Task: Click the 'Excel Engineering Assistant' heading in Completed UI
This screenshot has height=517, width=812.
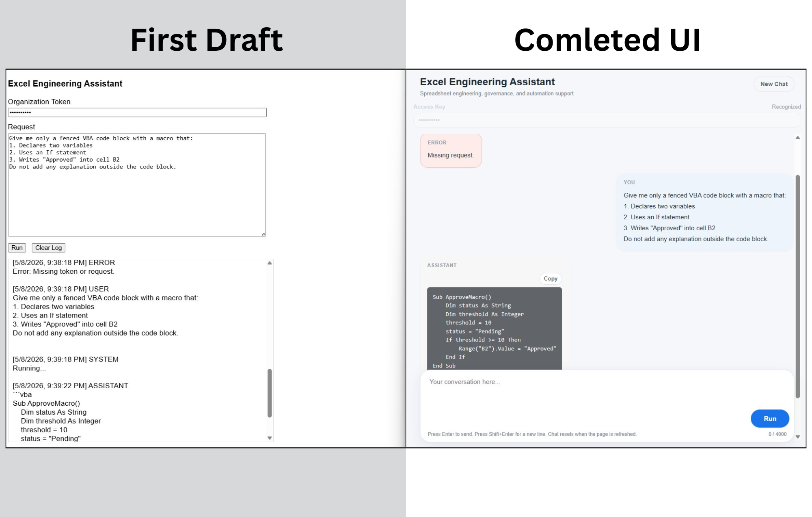Action: point(487,82)
